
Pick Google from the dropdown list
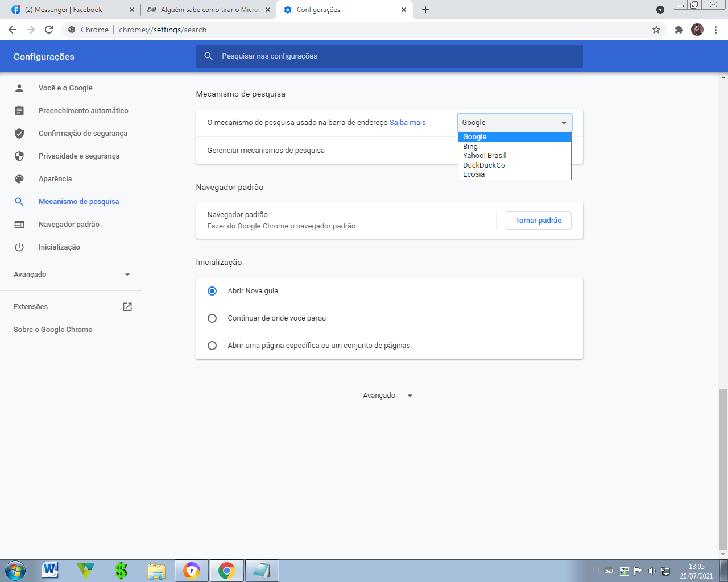coord(515,137)
